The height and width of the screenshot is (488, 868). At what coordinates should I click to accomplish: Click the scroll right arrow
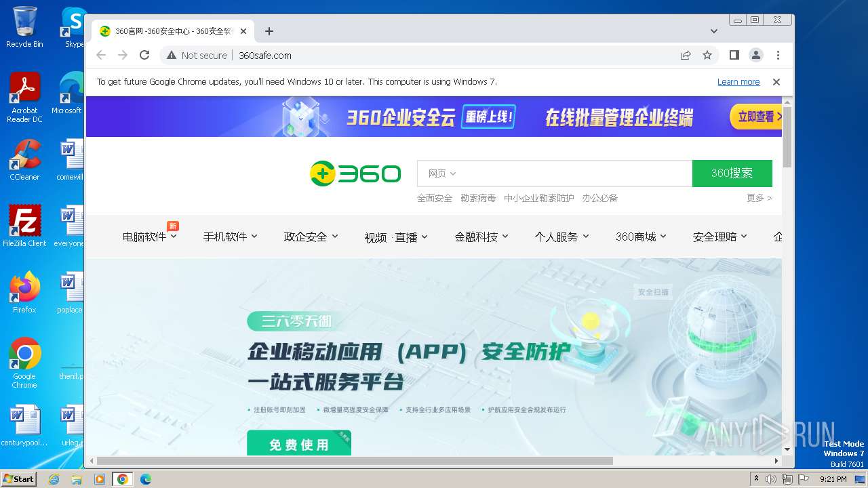(776, 461)
